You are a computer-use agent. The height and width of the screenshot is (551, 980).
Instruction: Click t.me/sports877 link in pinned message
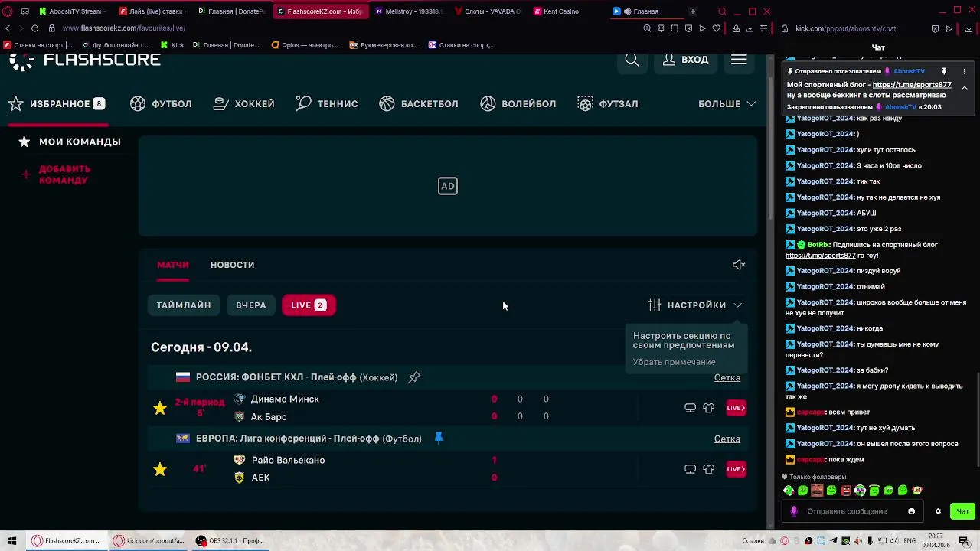pyautogui.click(x=912, y=85)
